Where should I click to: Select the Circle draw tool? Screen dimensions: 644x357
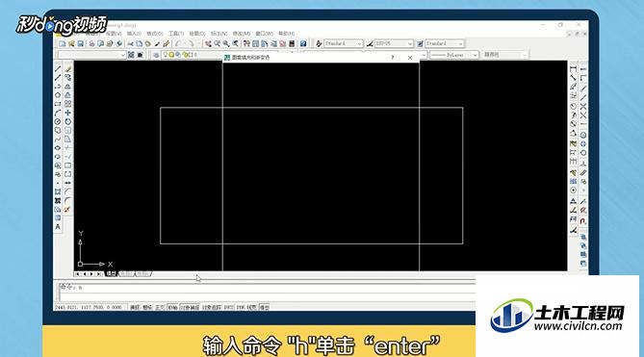point(58,122)
